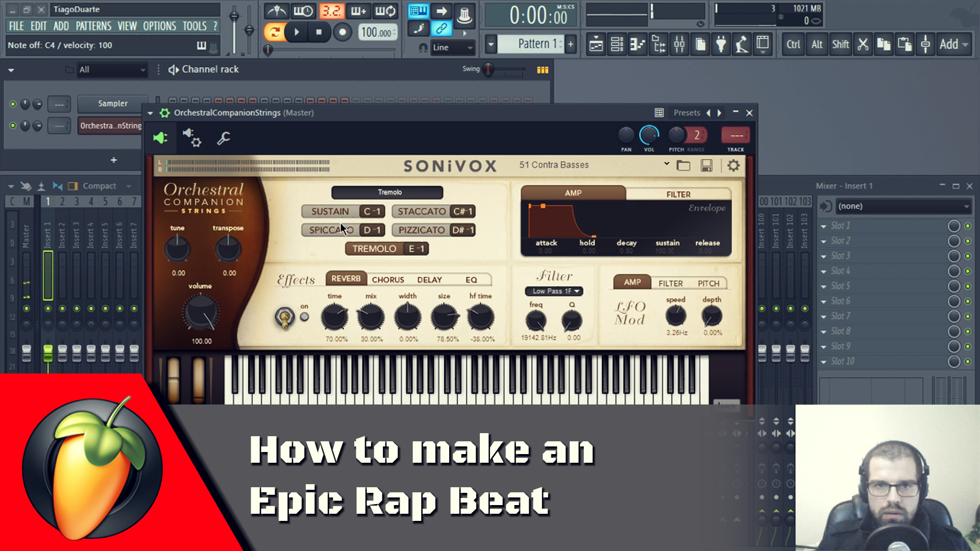
Task: Toggle the Shift modifier button
Action: 840,44
